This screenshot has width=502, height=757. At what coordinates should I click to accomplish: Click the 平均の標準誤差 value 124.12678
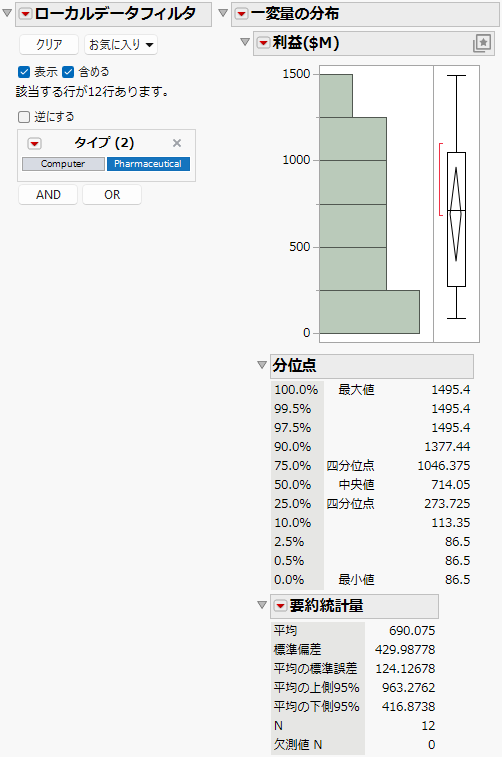point(405,669)
